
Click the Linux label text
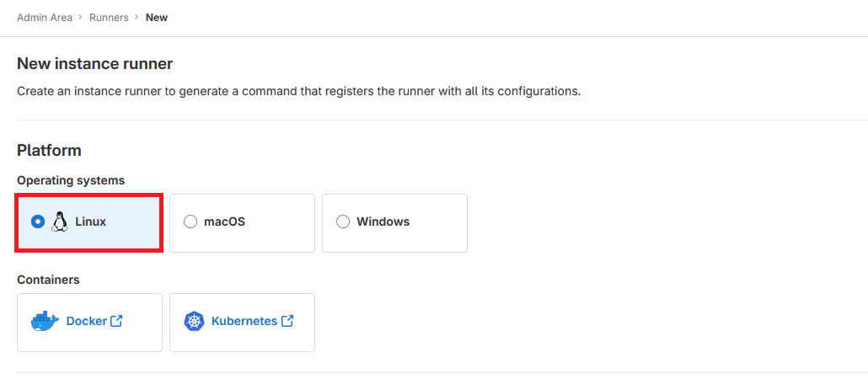click(x=90, y=222)
